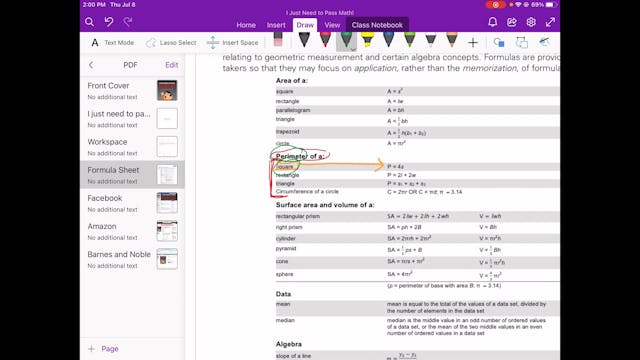Open notifications bell
640x360 pixels.
click(x=493, y=22)
